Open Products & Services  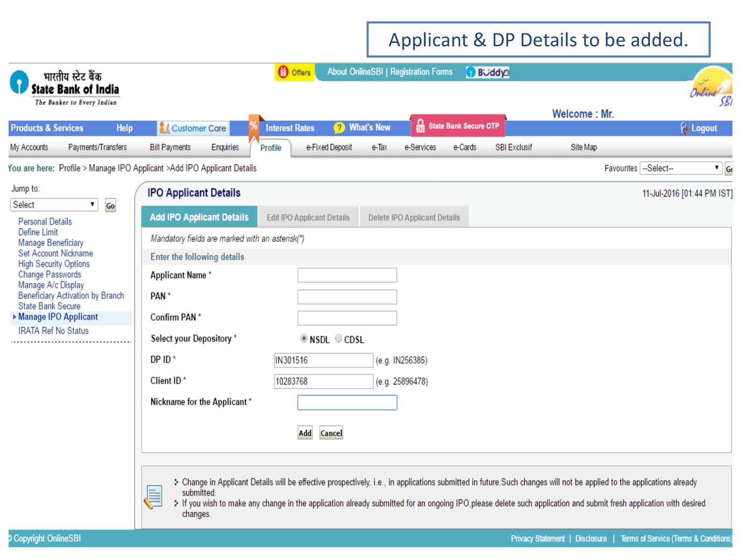[x=47, y=128]
